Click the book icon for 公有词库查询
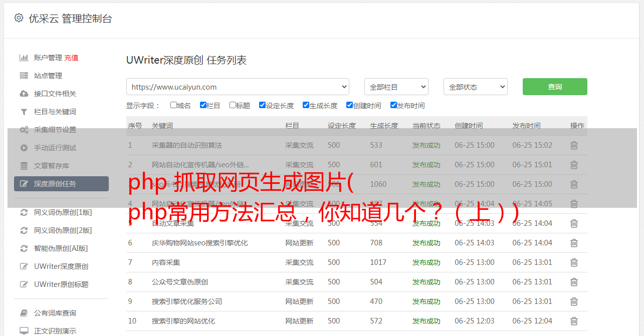 [24, 313]
